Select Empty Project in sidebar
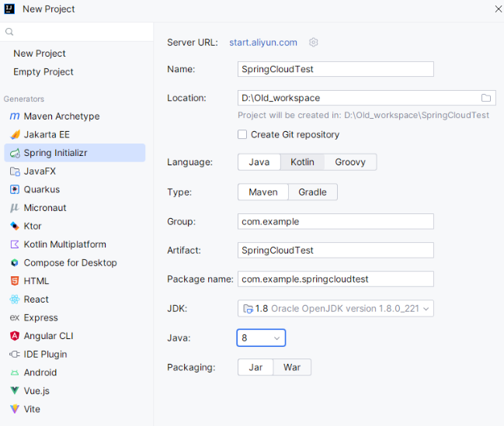 [43, 72]
